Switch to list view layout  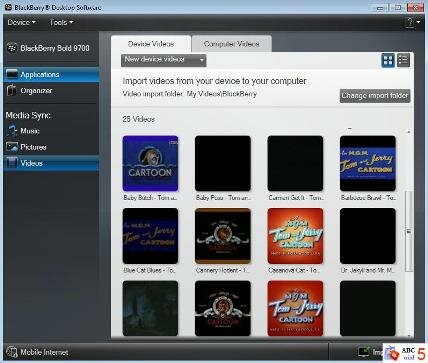tap(403, 60)
